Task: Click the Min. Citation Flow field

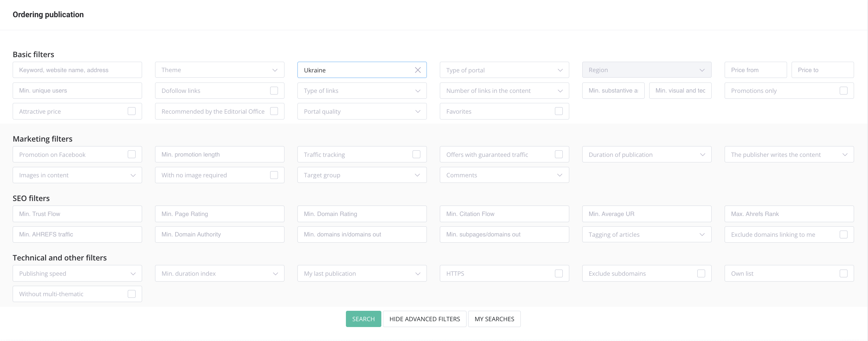Action: [x=505, y=214]
